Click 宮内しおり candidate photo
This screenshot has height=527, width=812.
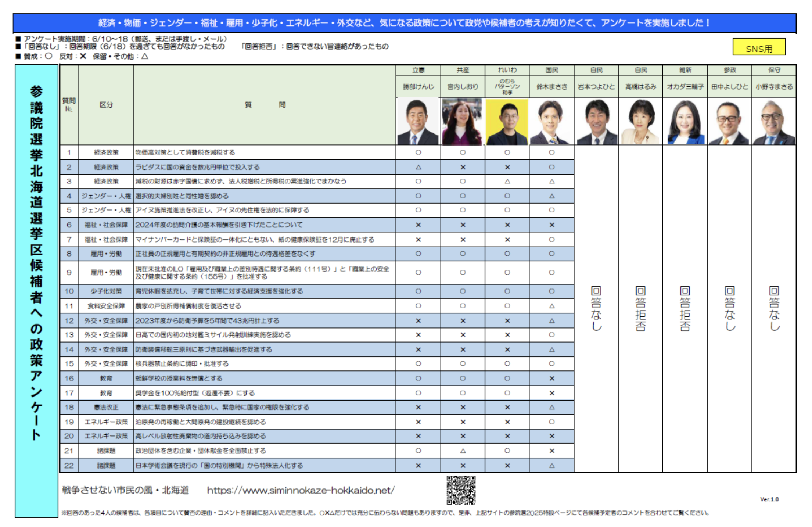462,122
